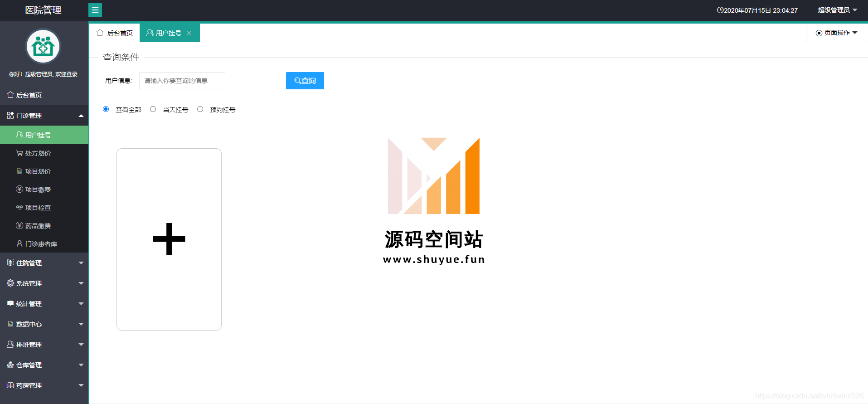
Task: Open 处方划价 in the sidebar
Action: point(44,153)
